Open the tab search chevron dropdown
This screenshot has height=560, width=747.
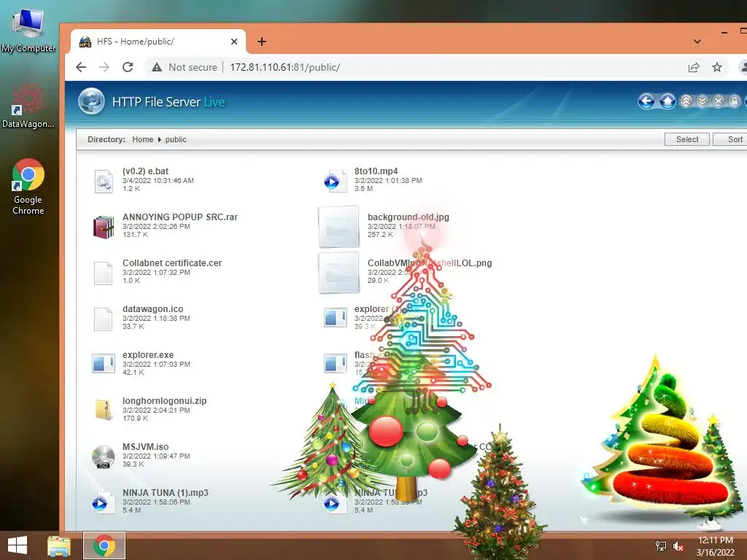[697, 42]
